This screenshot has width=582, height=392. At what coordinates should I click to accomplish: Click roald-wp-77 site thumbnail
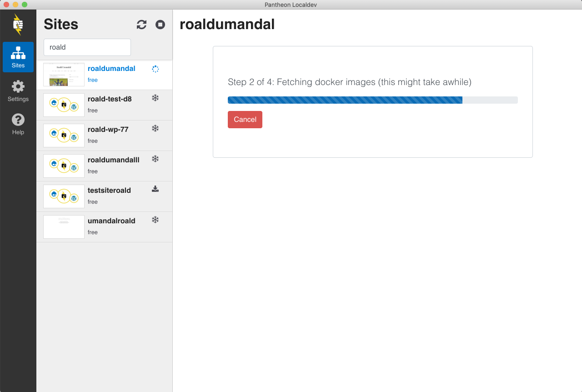tap(64, 136)
